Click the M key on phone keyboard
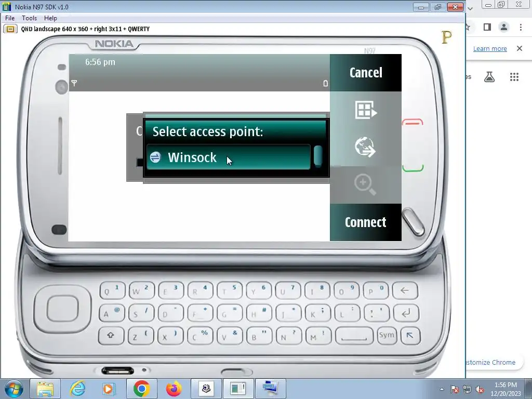532x399 pixels. (318, 336)
